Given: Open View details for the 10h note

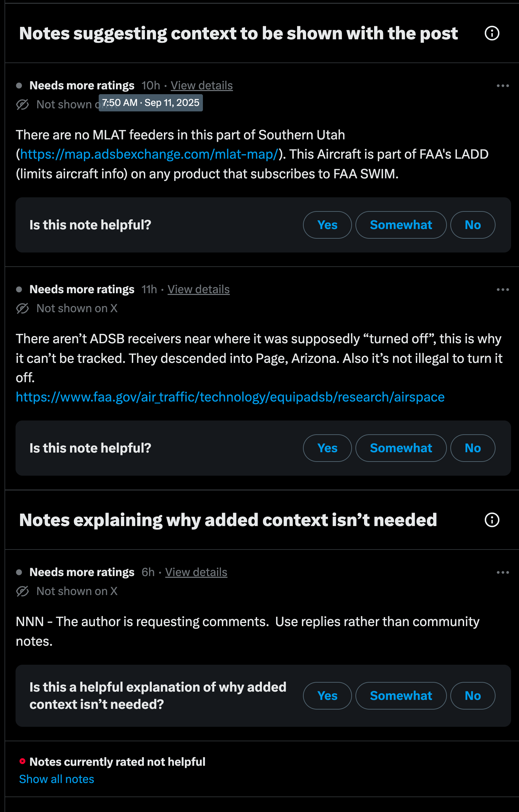Looking at the screenshot, I should [202, 86].
